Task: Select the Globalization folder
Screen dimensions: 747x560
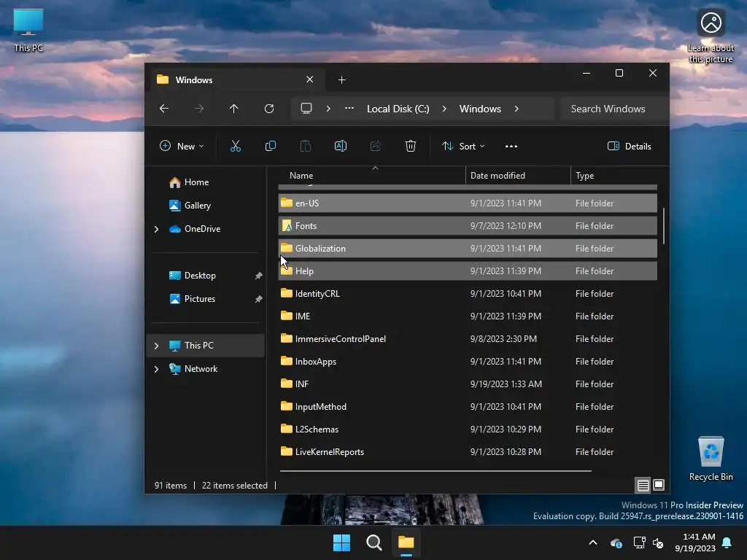Action: click(x=468, y=249)
